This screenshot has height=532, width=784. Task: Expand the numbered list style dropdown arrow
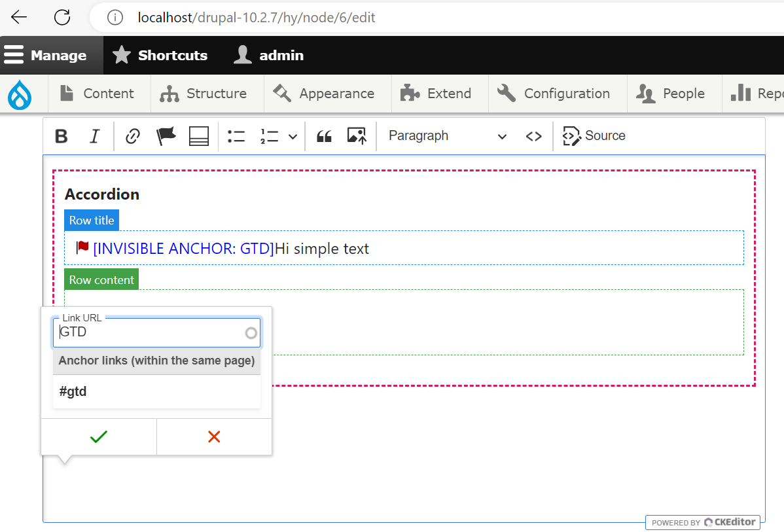coord(293,137)
